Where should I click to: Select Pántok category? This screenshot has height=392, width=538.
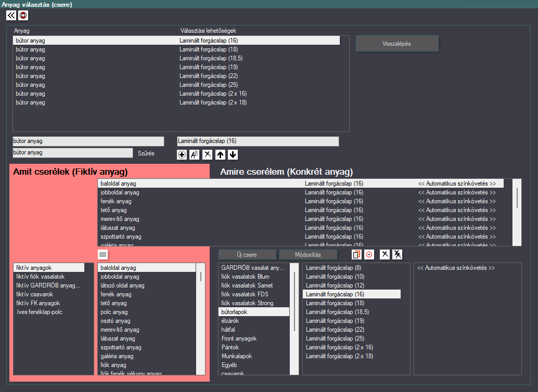point(254,347)
